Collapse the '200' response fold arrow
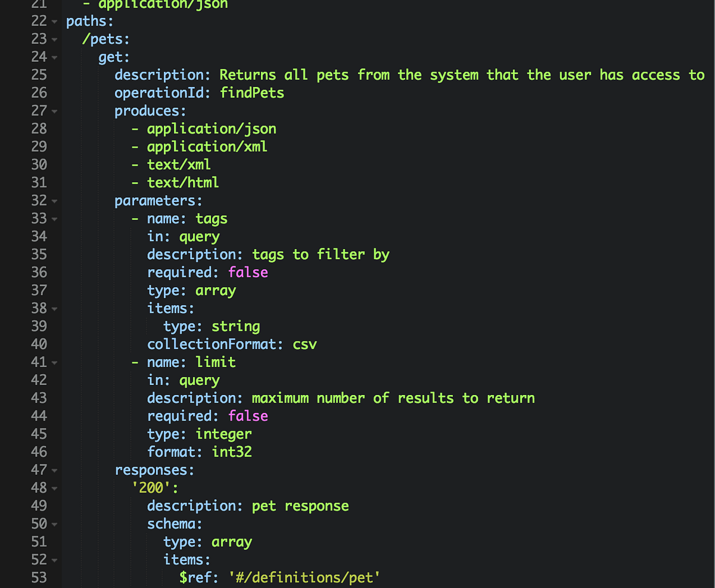 click(x=54, y=489)
